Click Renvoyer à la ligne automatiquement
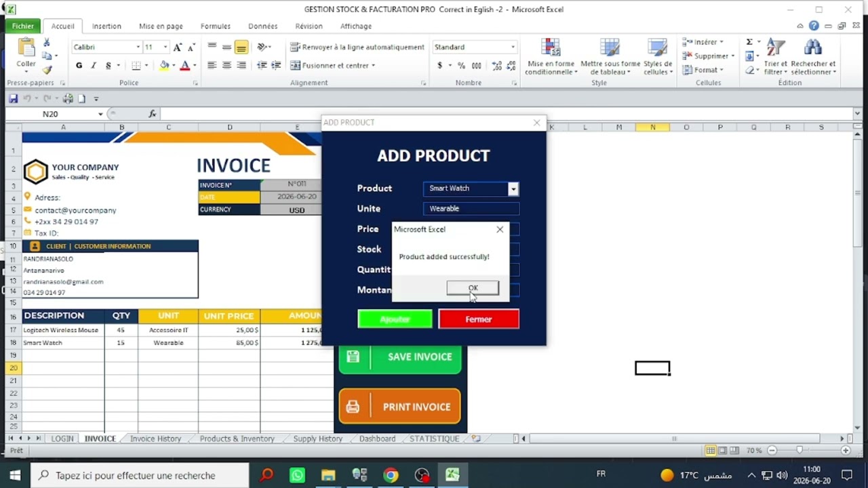Image resolution: width=868 pixels, height=488 pixels. (357, 47)
